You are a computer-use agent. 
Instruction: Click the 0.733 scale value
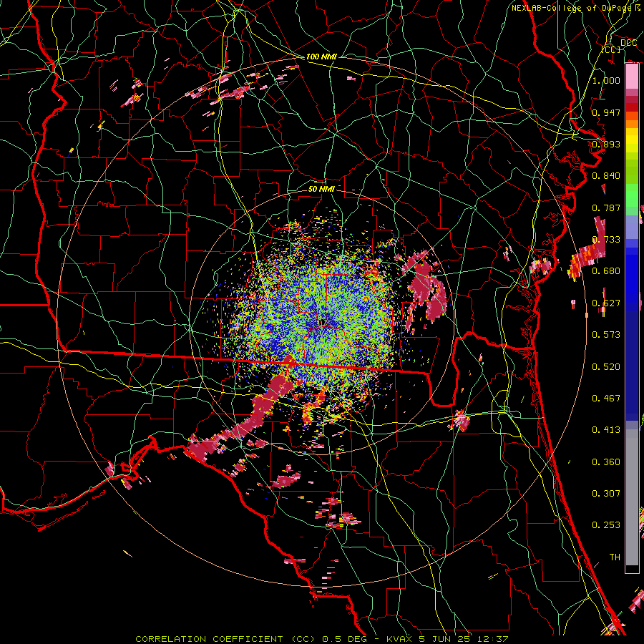[x=606, y=240]
